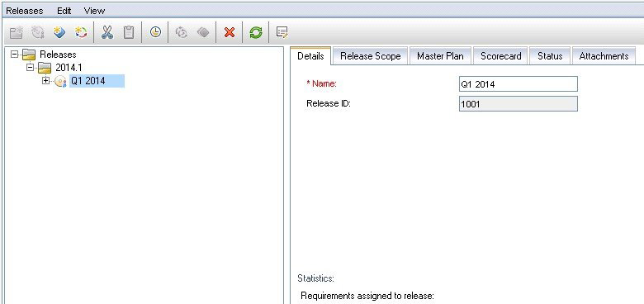Open the Master Plan tab
This screenshot has width=644, height=304.
(x=440, y=56)
